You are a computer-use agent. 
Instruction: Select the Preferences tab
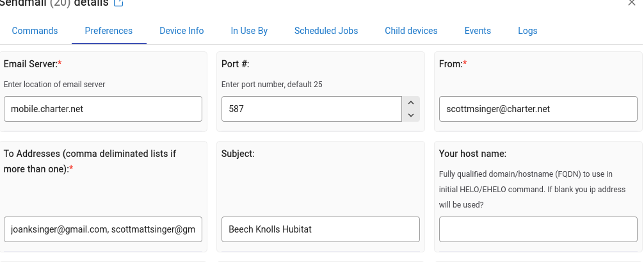109,31
